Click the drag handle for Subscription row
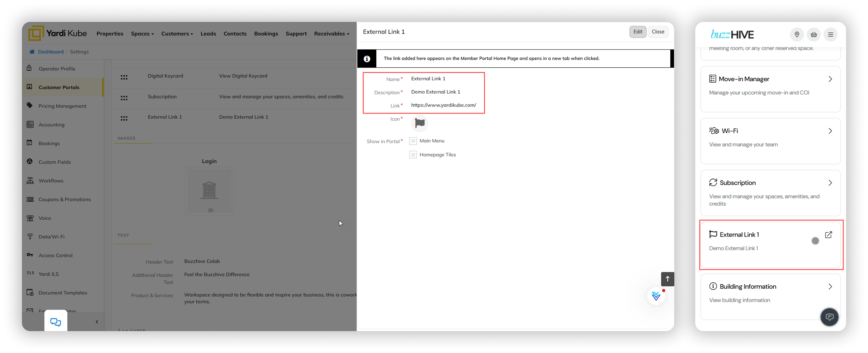Image resolution: width=868 pixels, height=353 pixels. [124, 98]
